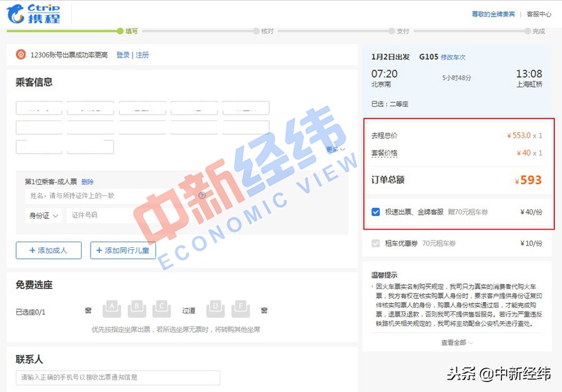Click the circular help icon in the passenger form
The image size is (562, 392).
(x=201, y=195)
